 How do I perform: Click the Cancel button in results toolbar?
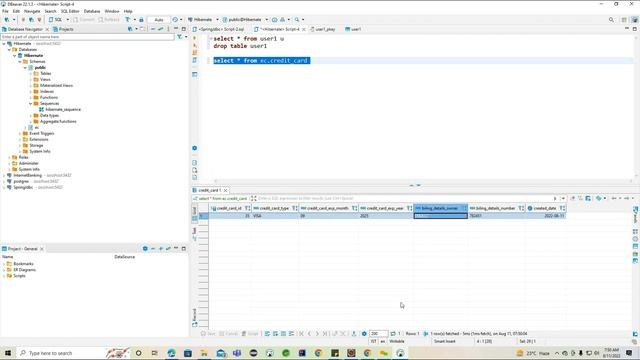point(228,333)
